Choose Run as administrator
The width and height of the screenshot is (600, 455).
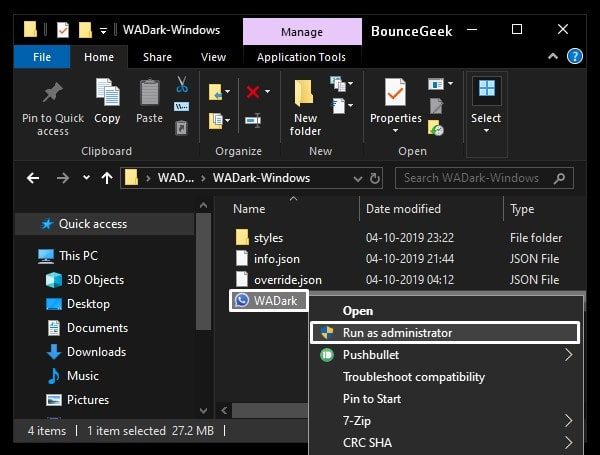(x=445, y=333)
